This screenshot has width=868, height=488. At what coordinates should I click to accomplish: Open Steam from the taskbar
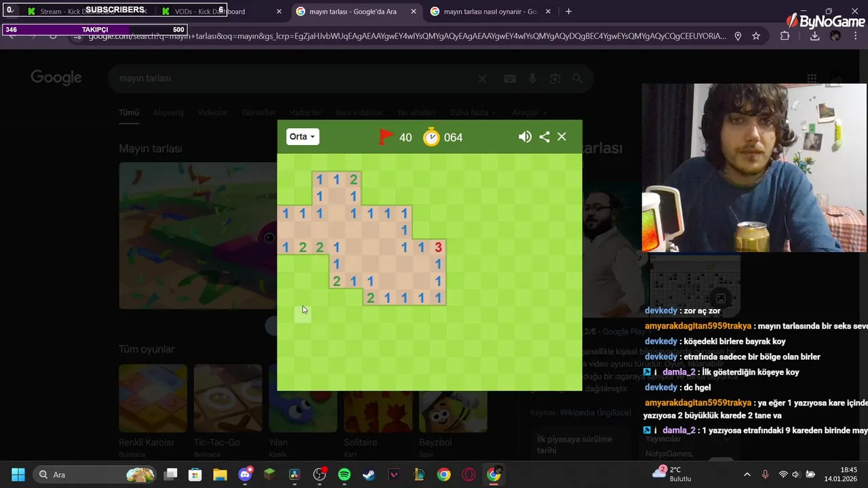pyautogui.click(x=369, y=474)
